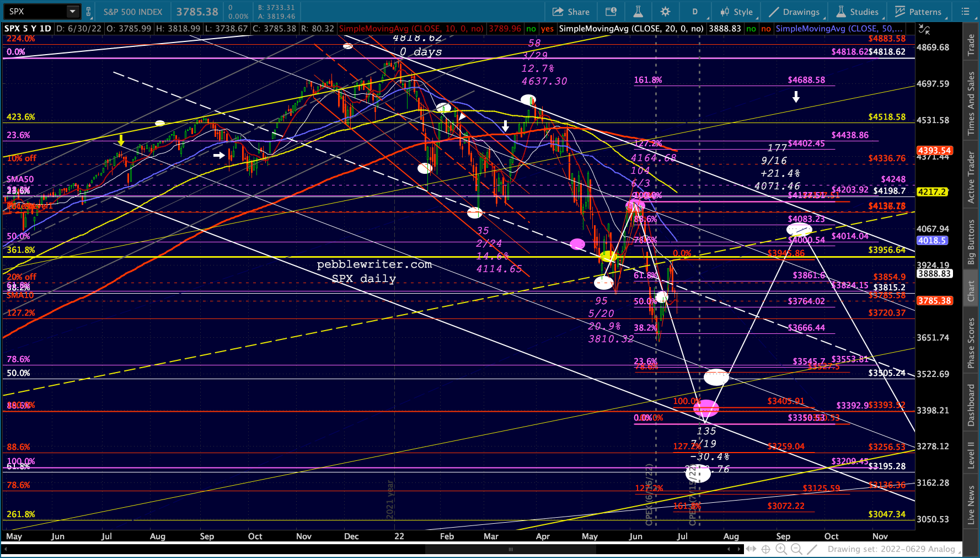Click the $4518.58 price label

[x=887, y=117]
